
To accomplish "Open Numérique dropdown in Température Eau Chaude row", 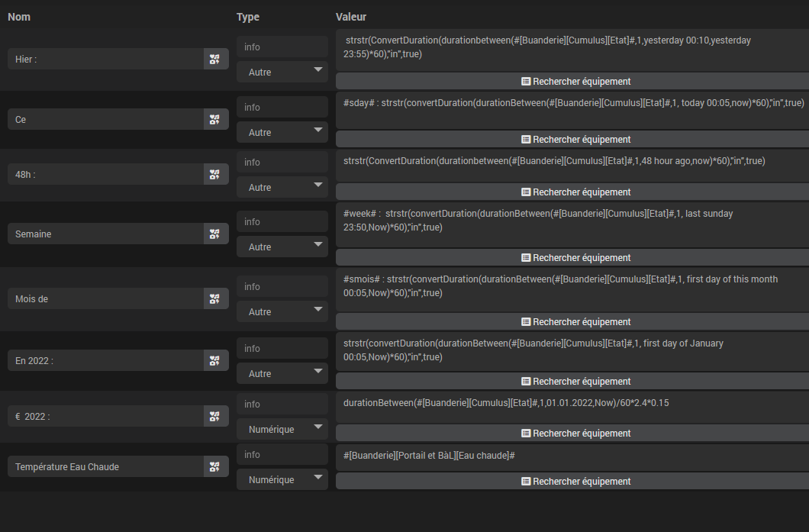I will (282, 480).
